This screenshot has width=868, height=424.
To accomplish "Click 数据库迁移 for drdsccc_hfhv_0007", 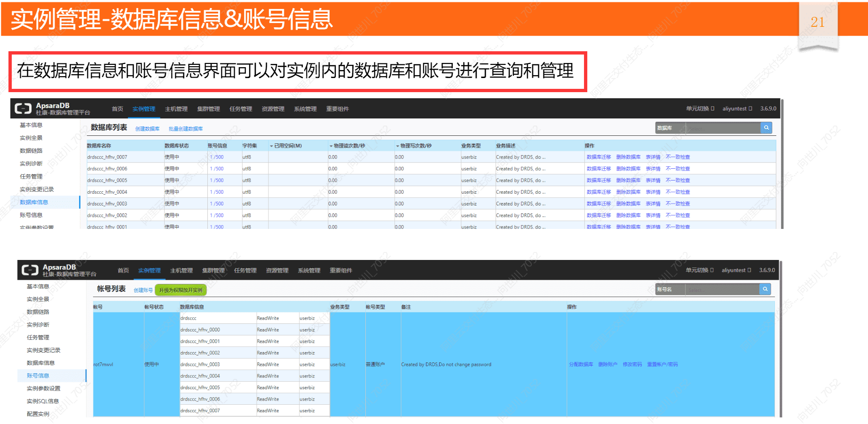I will (599, 157).
